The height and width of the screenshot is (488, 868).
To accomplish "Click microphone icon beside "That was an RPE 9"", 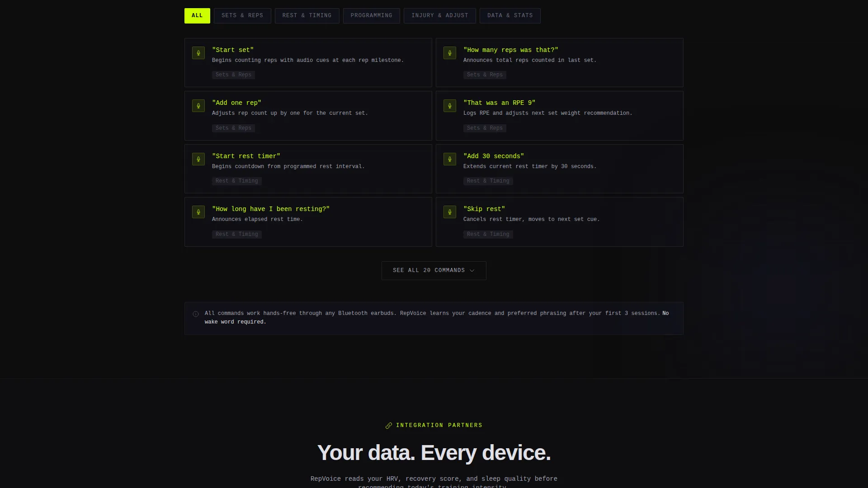I will (x=450, y=106).
